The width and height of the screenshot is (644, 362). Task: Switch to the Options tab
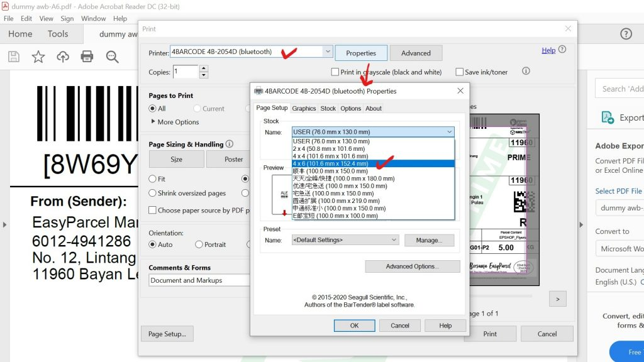[351, 108]
